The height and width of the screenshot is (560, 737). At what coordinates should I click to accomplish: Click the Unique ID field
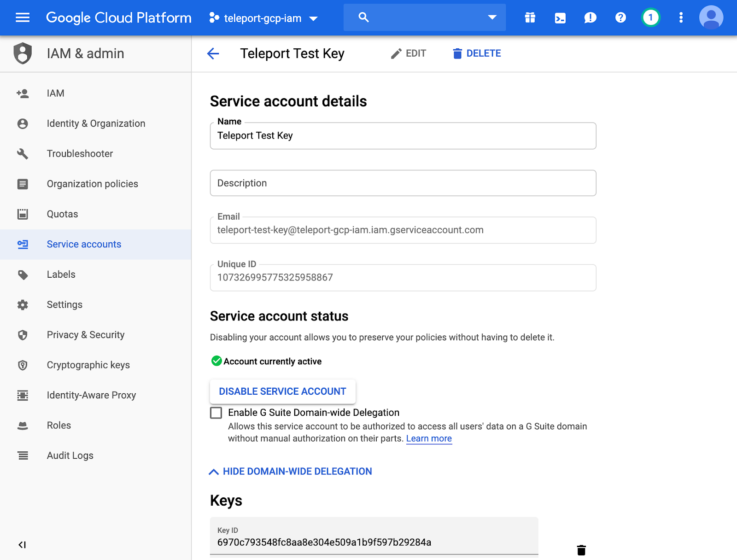pyautogui.click(x=403, y=278)
